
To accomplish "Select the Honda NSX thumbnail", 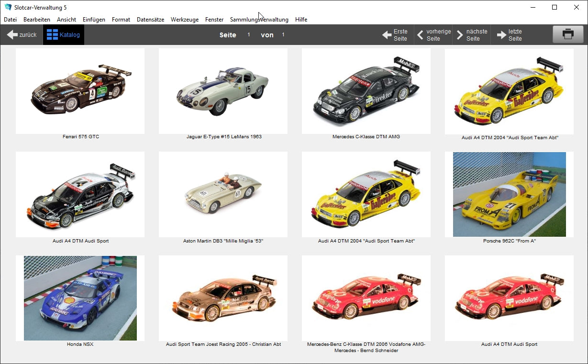I will (x=80, y=298).
